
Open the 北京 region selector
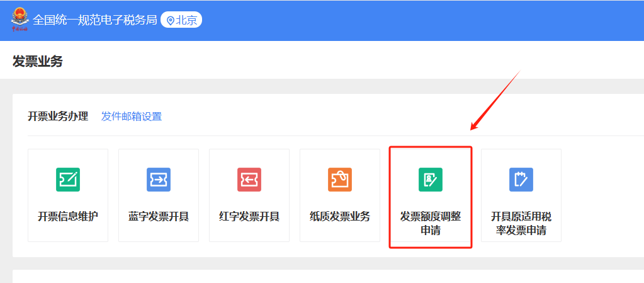pos(186,20)
